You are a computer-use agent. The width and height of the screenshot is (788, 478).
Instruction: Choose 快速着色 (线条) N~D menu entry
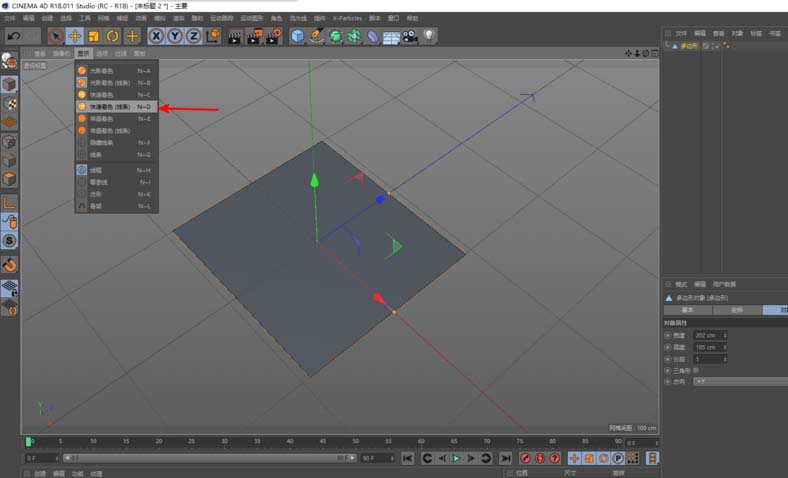click(x=109, y=106)
